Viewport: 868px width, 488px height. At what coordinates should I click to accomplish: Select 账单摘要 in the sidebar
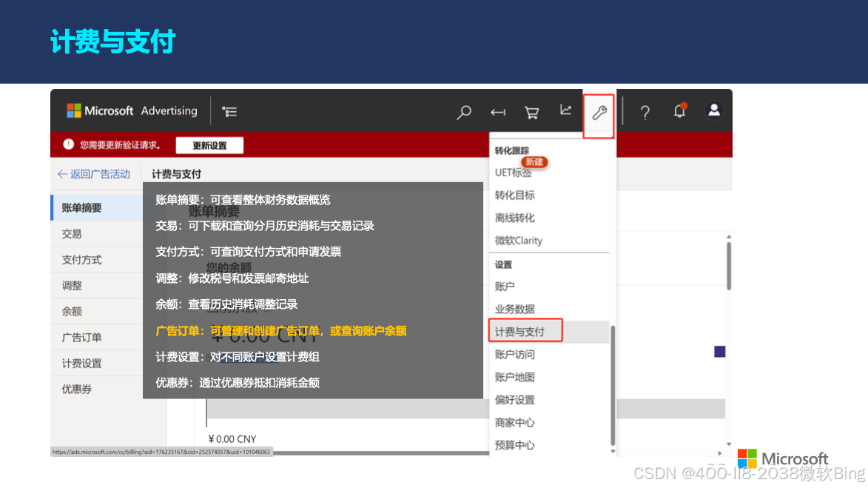click(97, 208)
